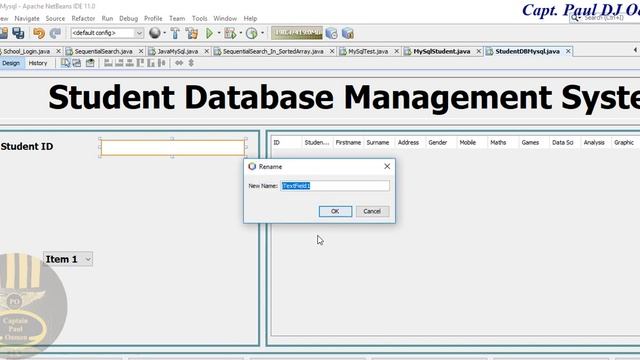Image resolution: width=640 pixels, height=360 pixels.
Task: Click the sixth alignment icon in the design toolbar
Action: click(x=162, y=63)
